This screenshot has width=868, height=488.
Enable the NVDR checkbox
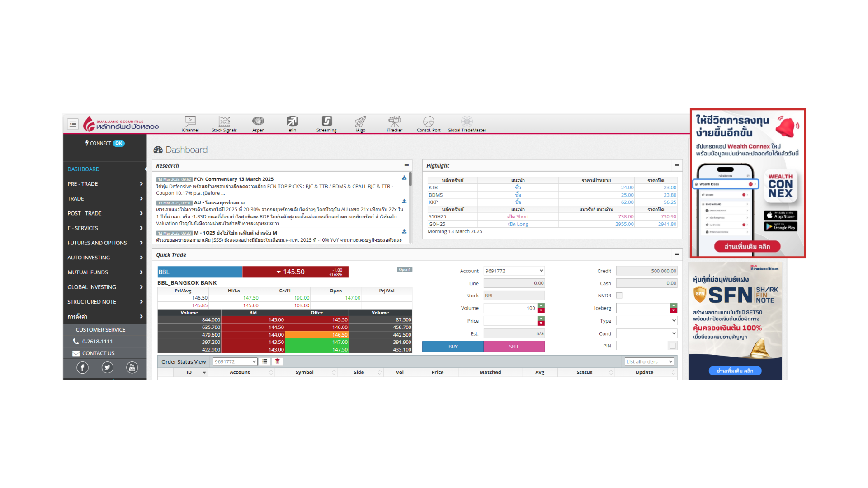tap(619, 296)
